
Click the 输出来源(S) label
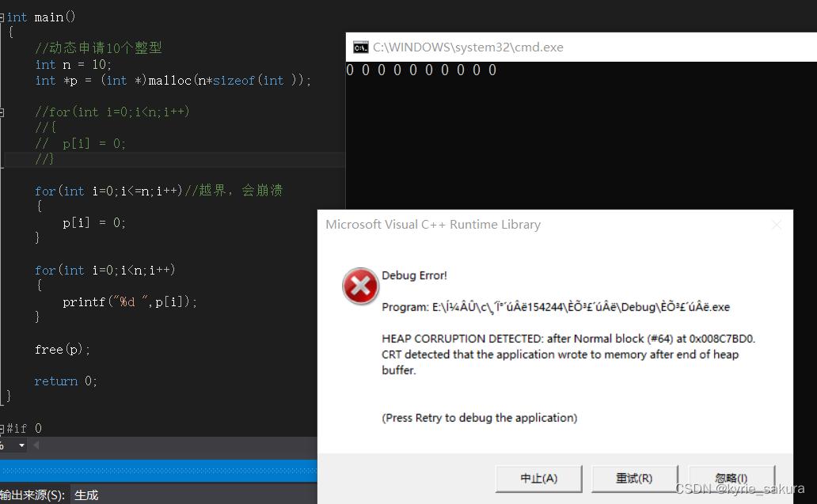[x=32, y=495]
